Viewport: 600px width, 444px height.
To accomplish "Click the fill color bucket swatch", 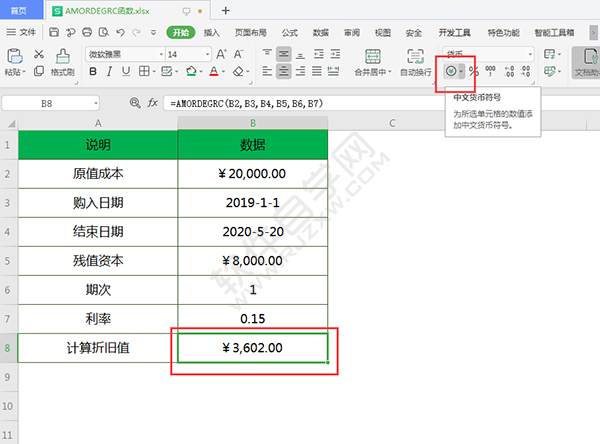I will coord(191,71).
